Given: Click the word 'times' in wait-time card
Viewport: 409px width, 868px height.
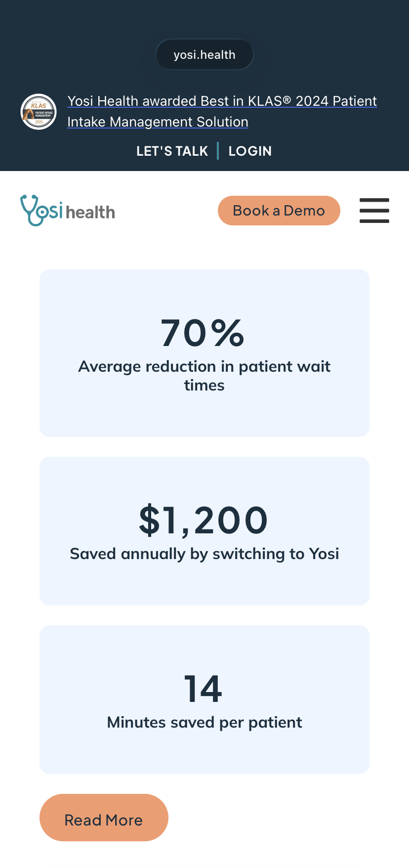Looking at the screenshot, I should 204,386.
